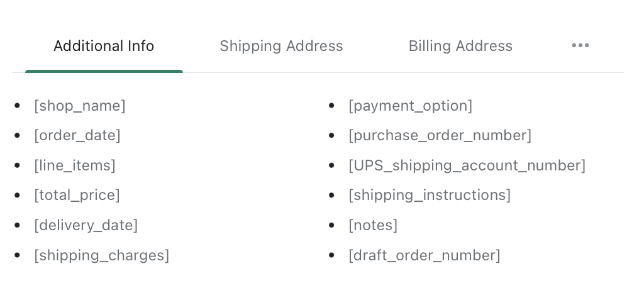Click the [shop_name] placeholder
The image size is (644, 288).
(x=80, y=106)
